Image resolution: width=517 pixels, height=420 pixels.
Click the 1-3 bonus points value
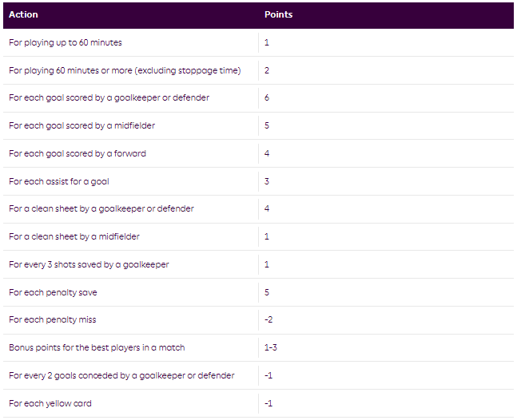click(x=270, y=347)
